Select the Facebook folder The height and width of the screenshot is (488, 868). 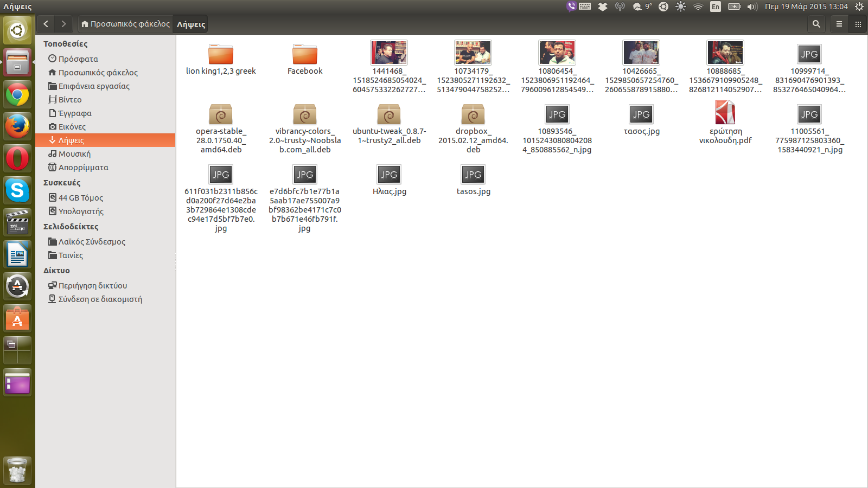[305, 55]
